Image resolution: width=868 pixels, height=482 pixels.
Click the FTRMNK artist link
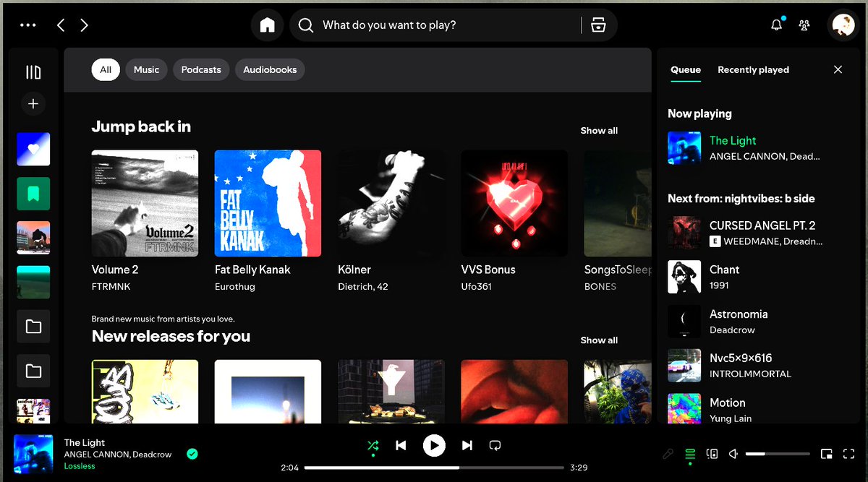pos(111,287)
